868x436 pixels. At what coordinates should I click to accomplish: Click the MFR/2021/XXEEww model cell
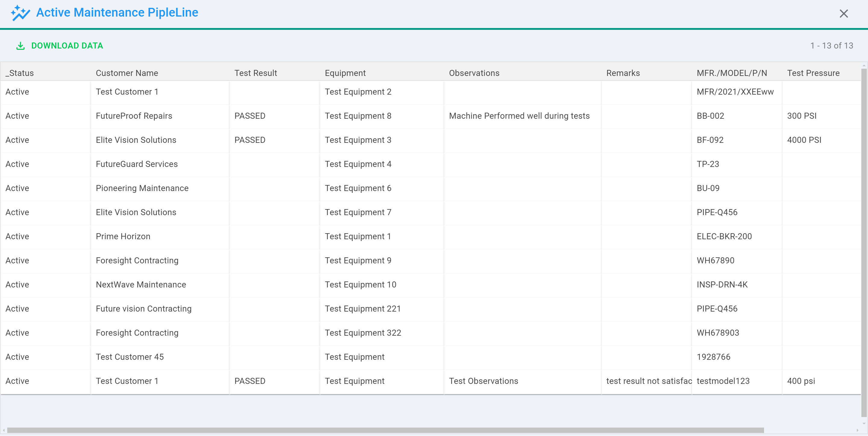[737, 92]
